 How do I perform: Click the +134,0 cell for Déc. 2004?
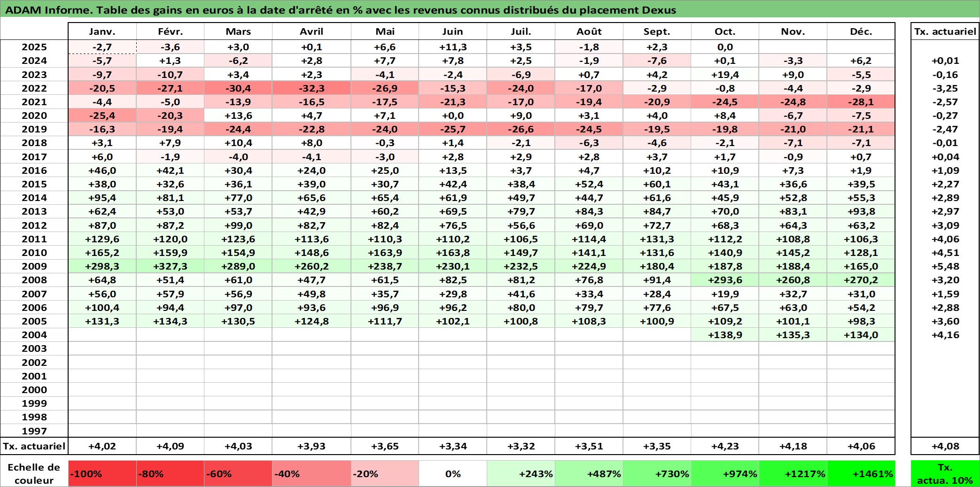[861, 335]
